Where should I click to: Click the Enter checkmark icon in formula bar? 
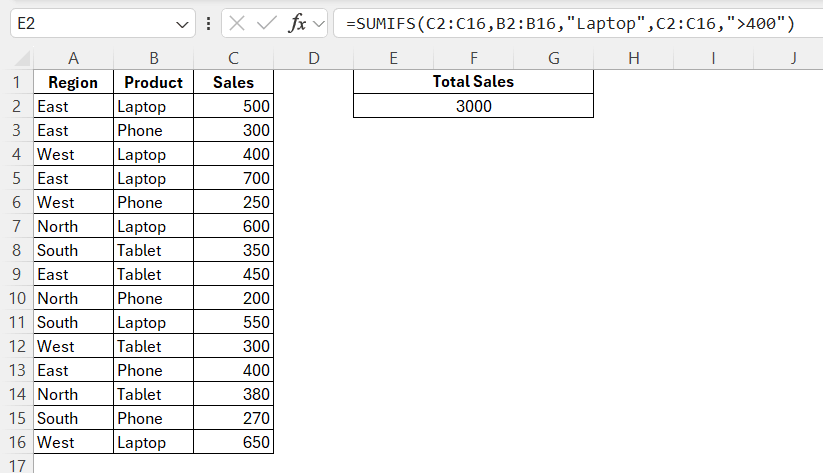[266, 24]
